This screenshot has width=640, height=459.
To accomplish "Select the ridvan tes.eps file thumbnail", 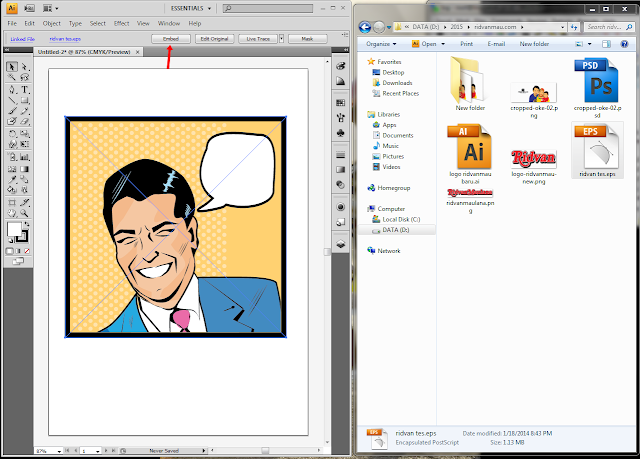I will click(x=598, y=150).
